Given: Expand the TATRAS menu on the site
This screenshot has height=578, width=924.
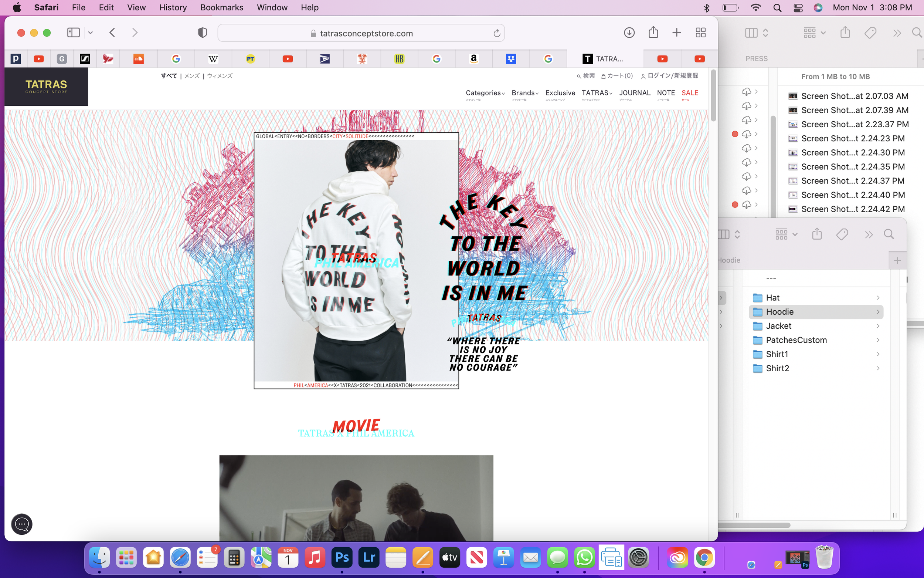Looking at the screenshot, I should tap(597, 93).
